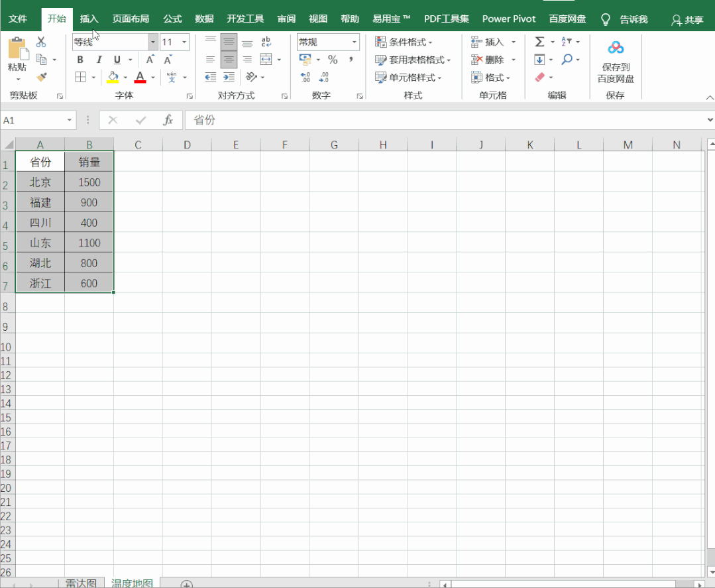Toggle align text left
The height and width of the screenshot is (588, 715).
click(x=210, y=59)
